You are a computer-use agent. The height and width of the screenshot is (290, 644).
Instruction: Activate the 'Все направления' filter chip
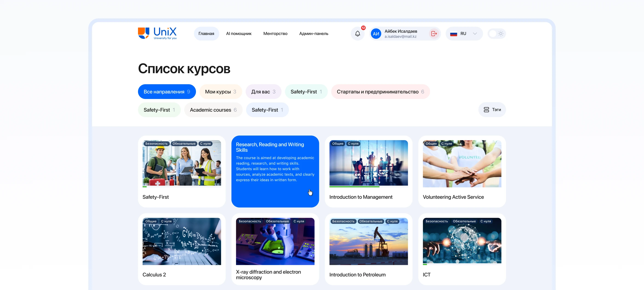click(167, 92)
